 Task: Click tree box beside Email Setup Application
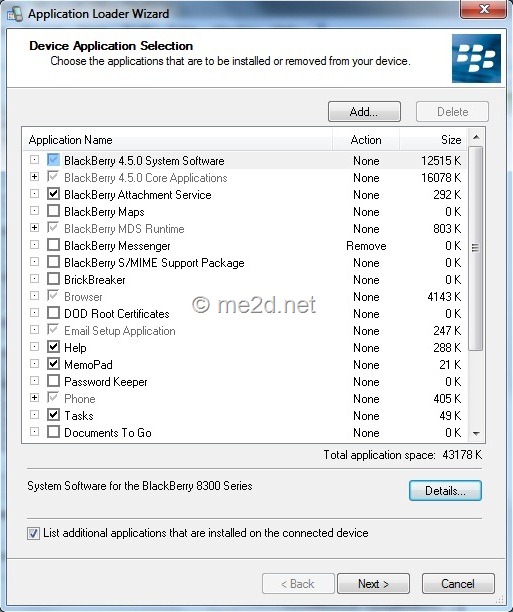[34, 330]
